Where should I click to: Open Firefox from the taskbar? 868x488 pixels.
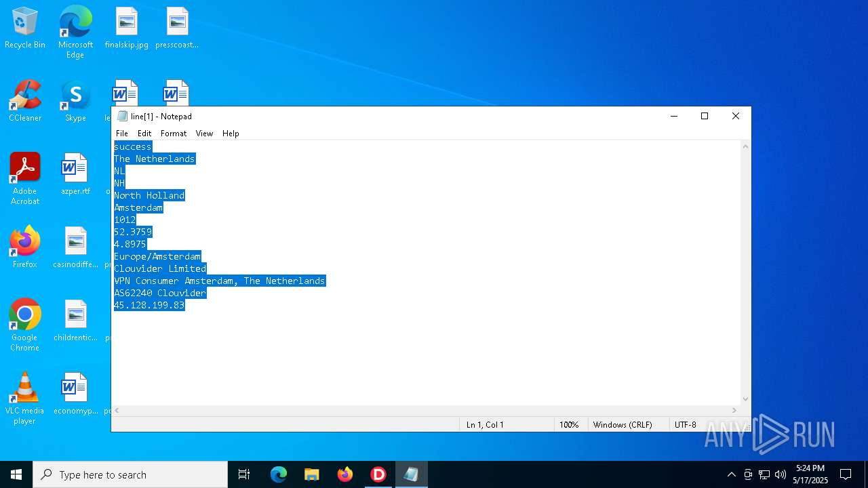pyautogui.click(x=345, y=474)
